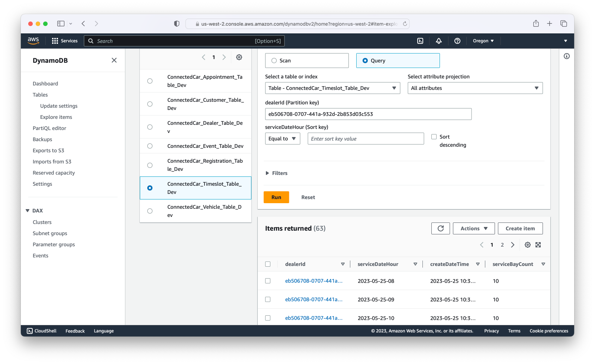The height and width of the screenshot is (364, 595).
Task: Select the Scan radio option
Action: [x=274, y=61]
